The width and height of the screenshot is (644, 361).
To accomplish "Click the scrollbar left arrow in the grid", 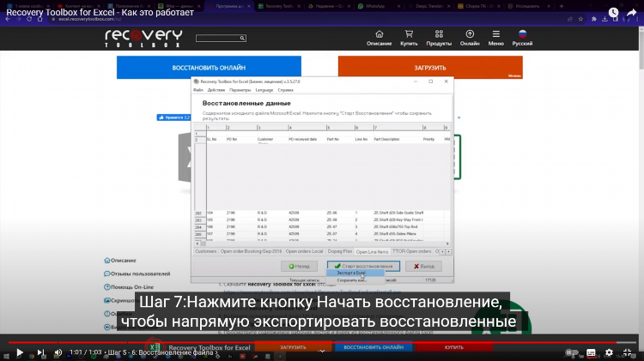I will pos(197,244).
